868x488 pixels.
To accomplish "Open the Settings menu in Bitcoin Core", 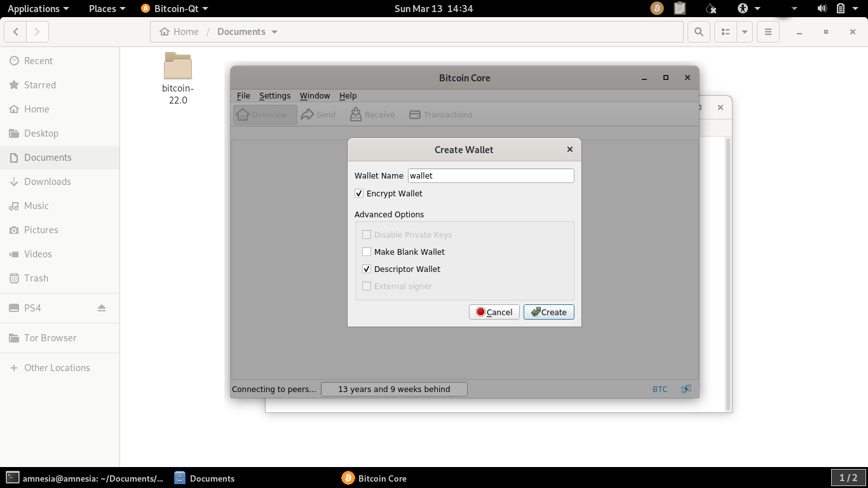I will coord(275,95).
